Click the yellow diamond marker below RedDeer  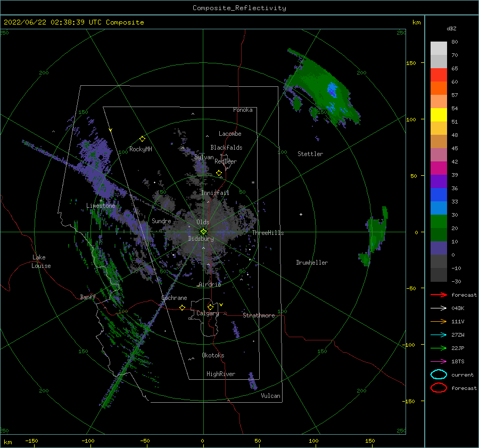(219, 173)
